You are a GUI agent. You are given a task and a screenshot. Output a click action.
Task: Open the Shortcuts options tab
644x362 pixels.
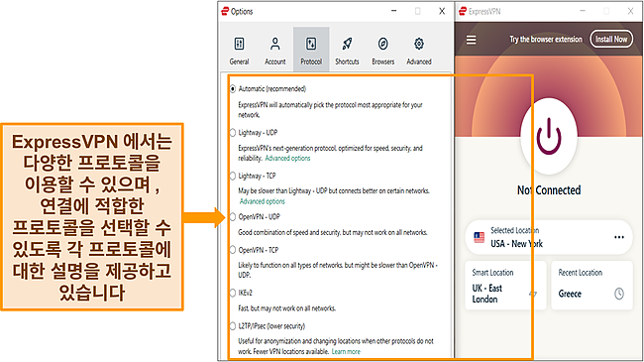(x=347, y=51)
